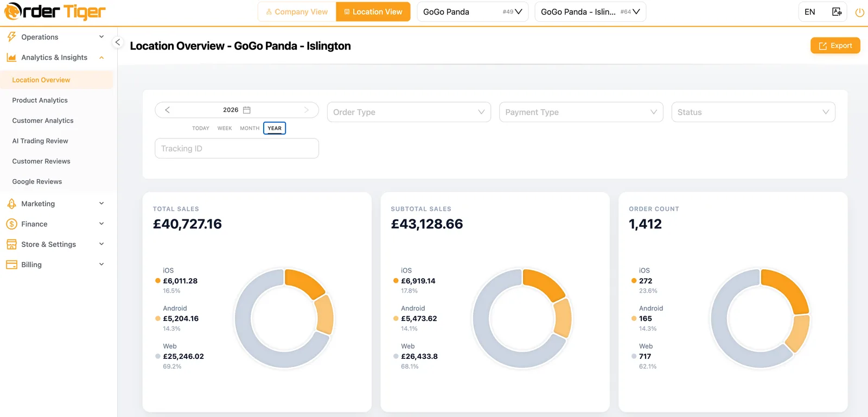
Task: Click the Finance dollar coin icon
Action: click(11, 224)
